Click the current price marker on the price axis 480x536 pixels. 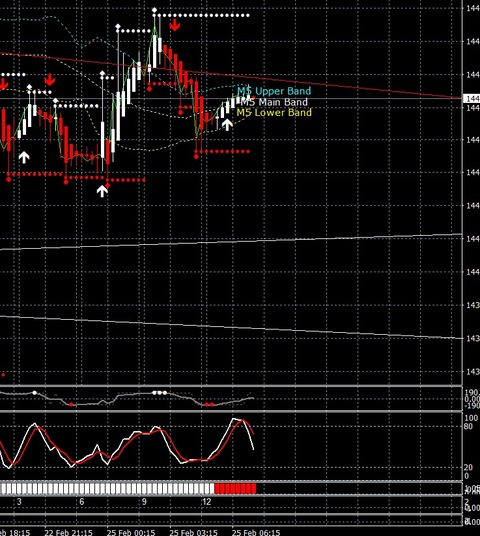[x=471, y=98]
